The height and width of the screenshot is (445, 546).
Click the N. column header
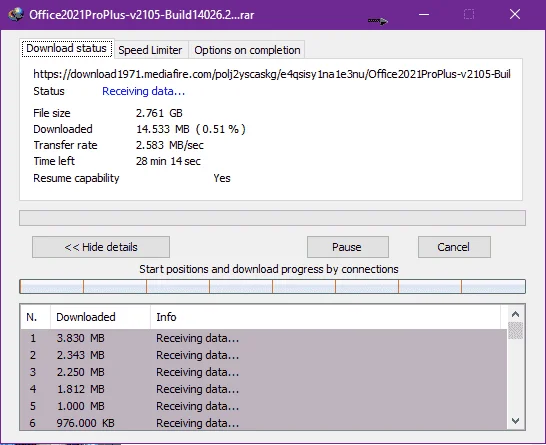[x=35, y=317]
